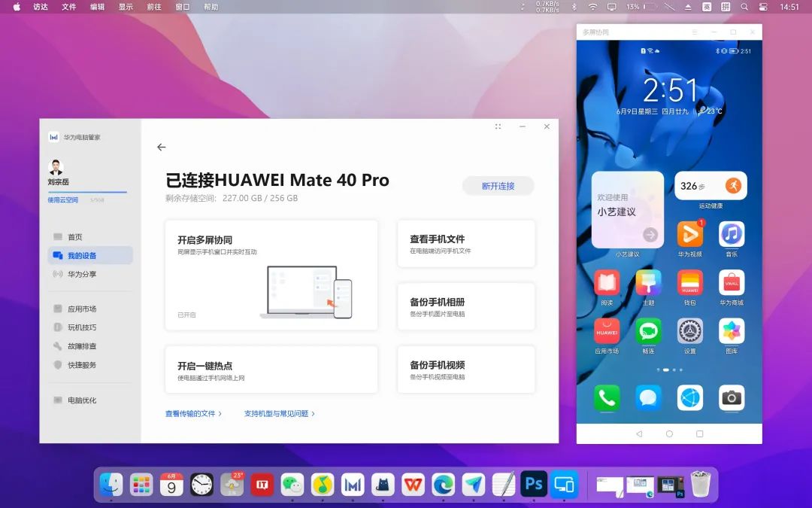Viewport: 812px width, 508px height.
Task: Tap the Camera icon in phone dock
Action: pos(732,398)
